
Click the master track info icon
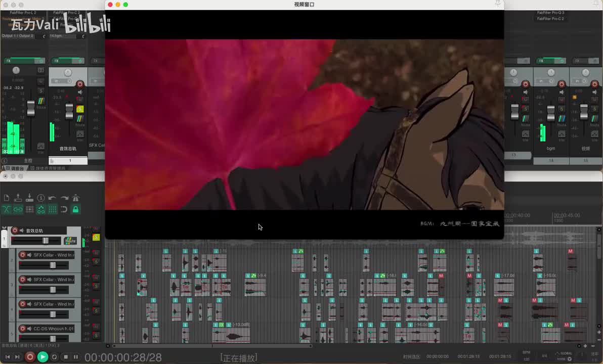5,161
